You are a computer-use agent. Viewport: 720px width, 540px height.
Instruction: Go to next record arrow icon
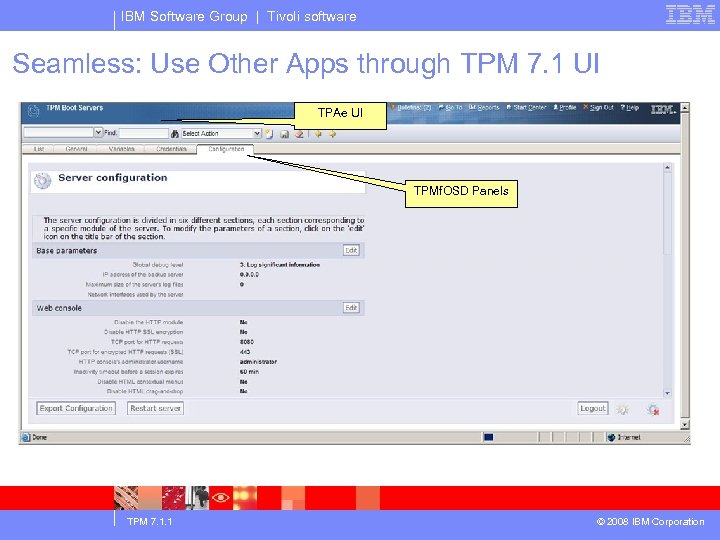(332, 134)
